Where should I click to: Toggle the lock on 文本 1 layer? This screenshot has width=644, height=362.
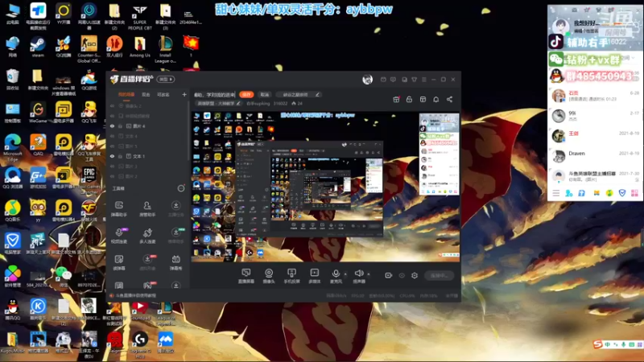pyautogui.click(x=120, y=156)
